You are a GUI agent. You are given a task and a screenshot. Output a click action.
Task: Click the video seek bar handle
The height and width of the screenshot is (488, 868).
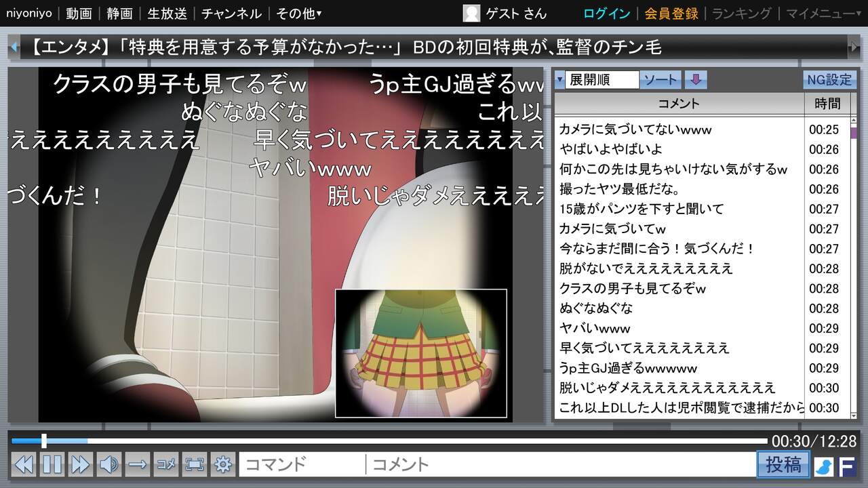coord(44,441)
